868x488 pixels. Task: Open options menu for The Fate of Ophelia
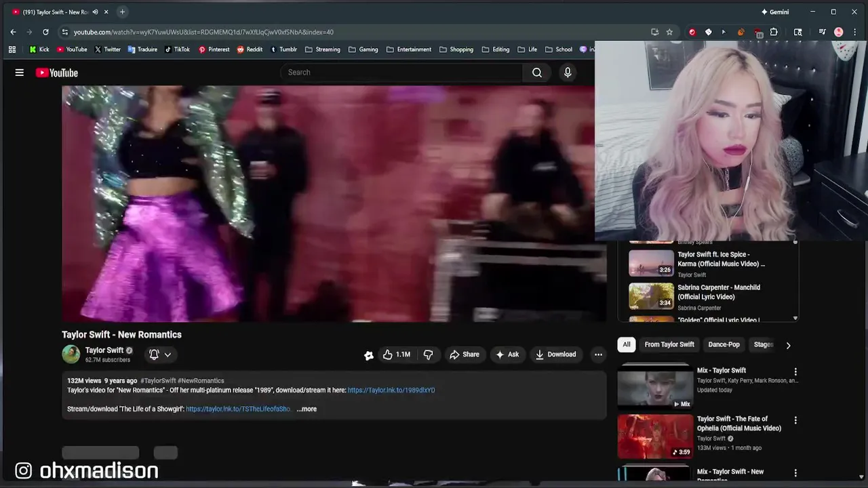[795, 420]
